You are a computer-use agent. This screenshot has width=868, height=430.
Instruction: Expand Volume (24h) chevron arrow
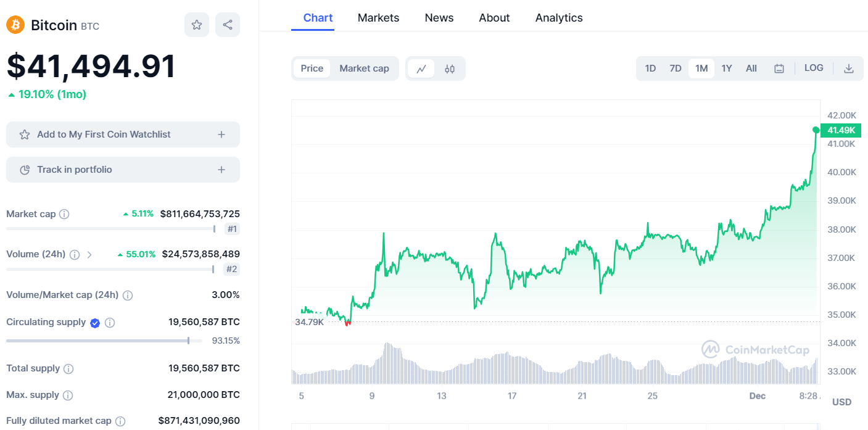coord(89,254)
